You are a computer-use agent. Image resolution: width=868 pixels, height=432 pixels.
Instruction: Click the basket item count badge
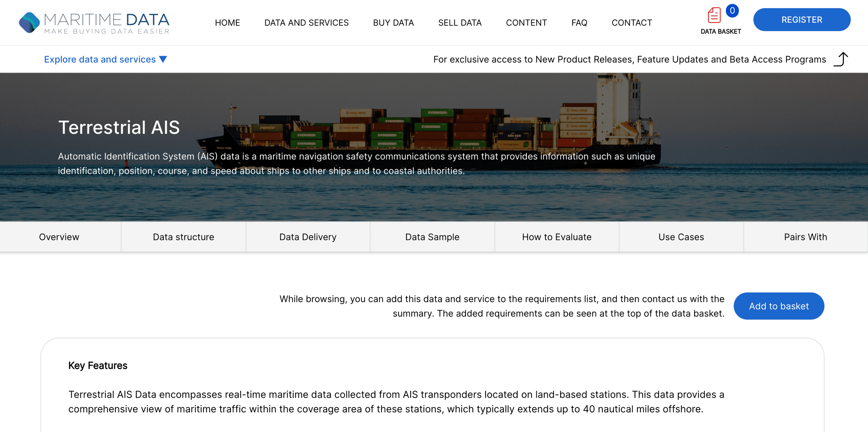click(x=732, y=11)
